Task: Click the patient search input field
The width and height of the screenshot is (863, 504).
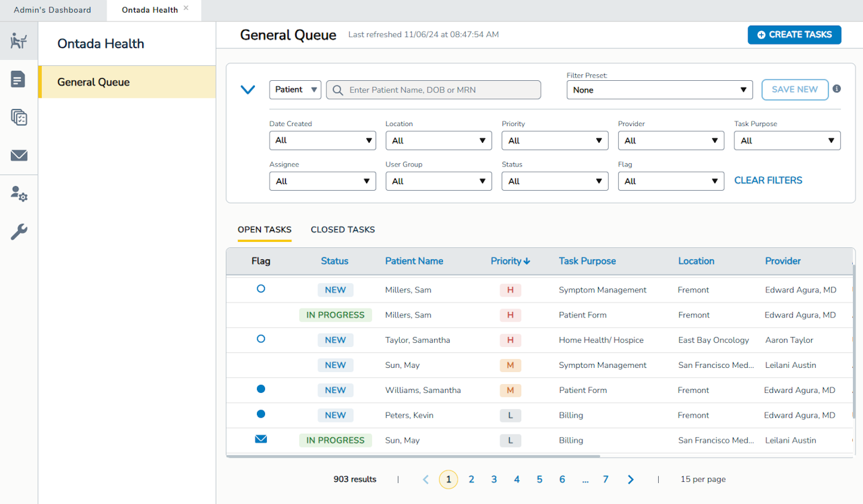Action: [434, 90]
